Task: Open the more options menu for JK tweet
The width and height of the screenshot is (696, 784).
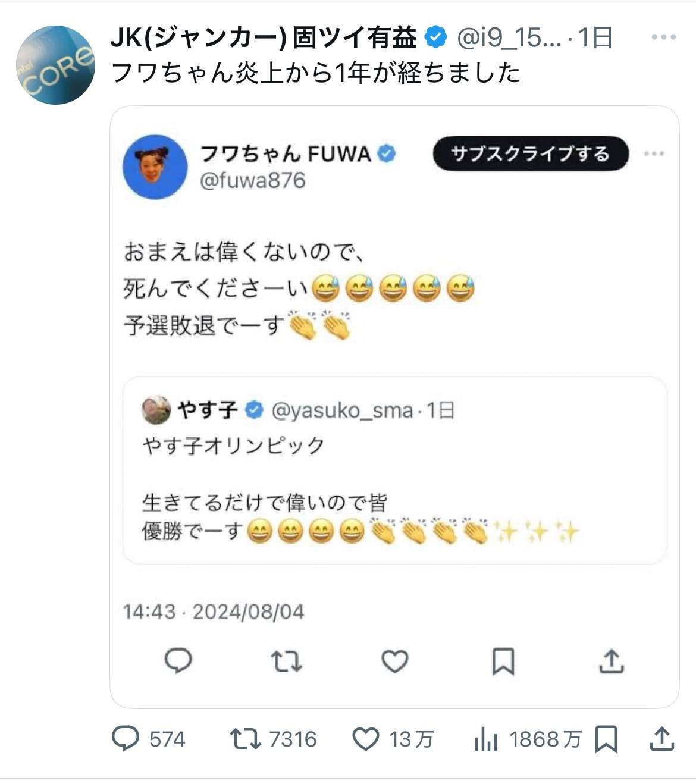Action: click(x=663, y=37)
